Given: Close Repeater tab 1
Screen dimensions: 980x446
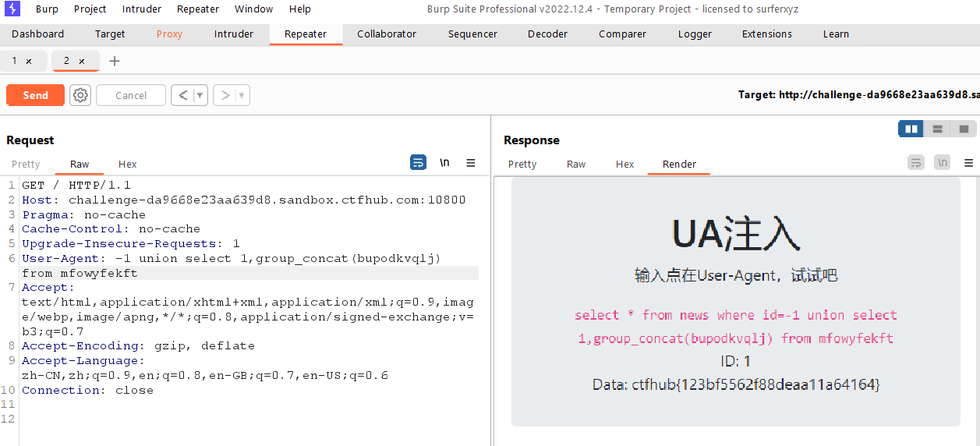Looking at the screenshot, I should (29, 61).
